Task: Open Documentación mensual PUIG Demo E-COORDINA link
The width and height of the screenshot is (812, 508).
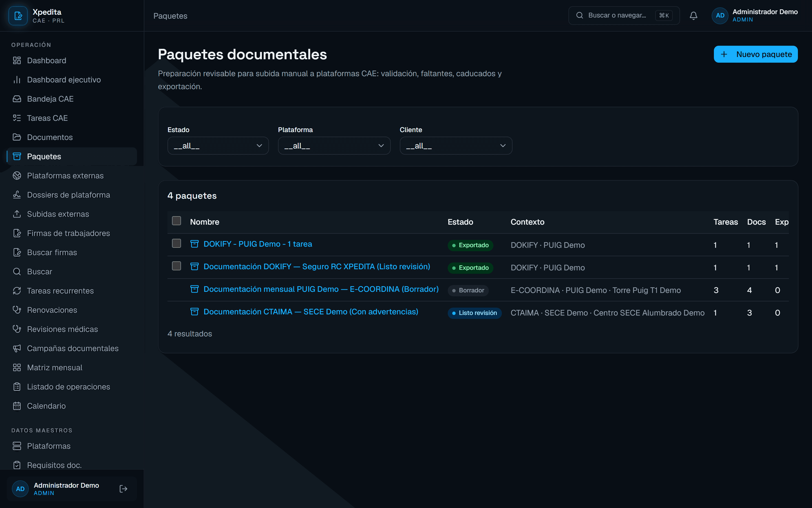Action: coord(321,289)
